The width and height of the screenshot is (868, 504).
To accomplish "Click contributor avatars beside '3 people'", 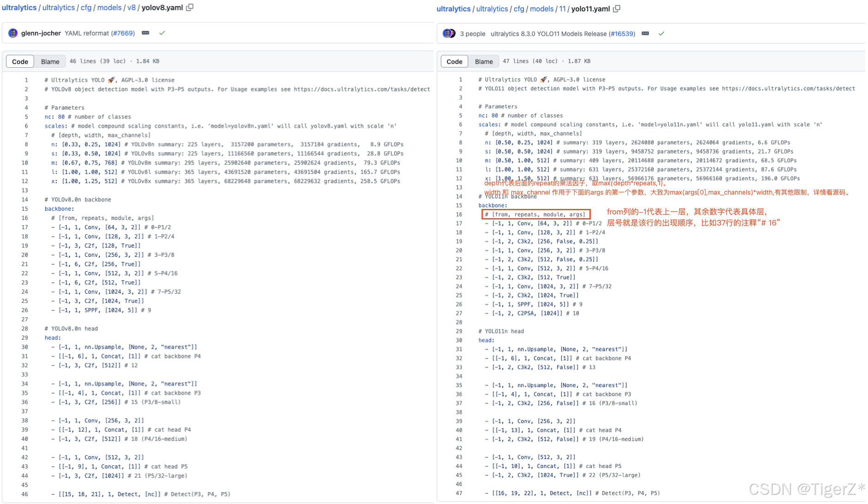I will 449,34.
